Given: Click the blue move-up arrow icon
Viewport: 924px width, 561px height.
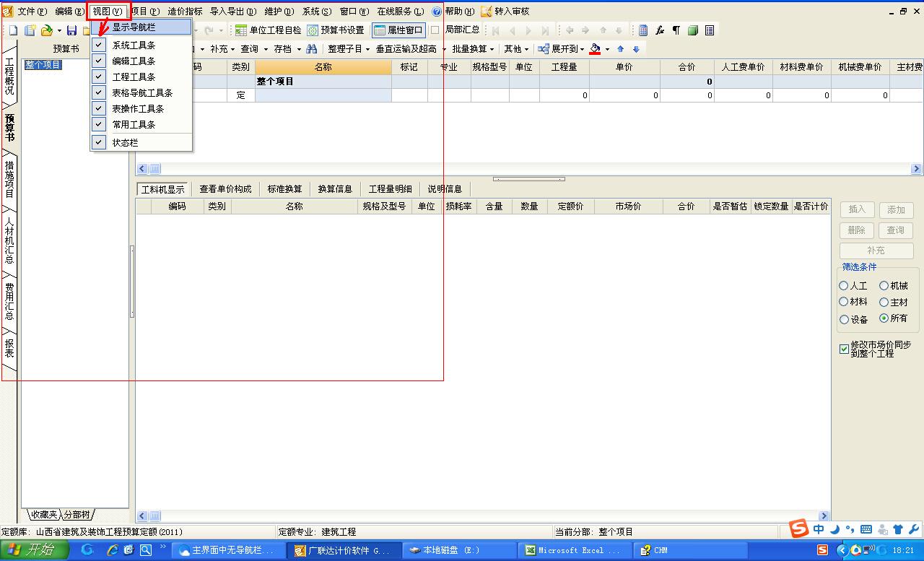Looking at the screenshot, I should coord(620,49).
